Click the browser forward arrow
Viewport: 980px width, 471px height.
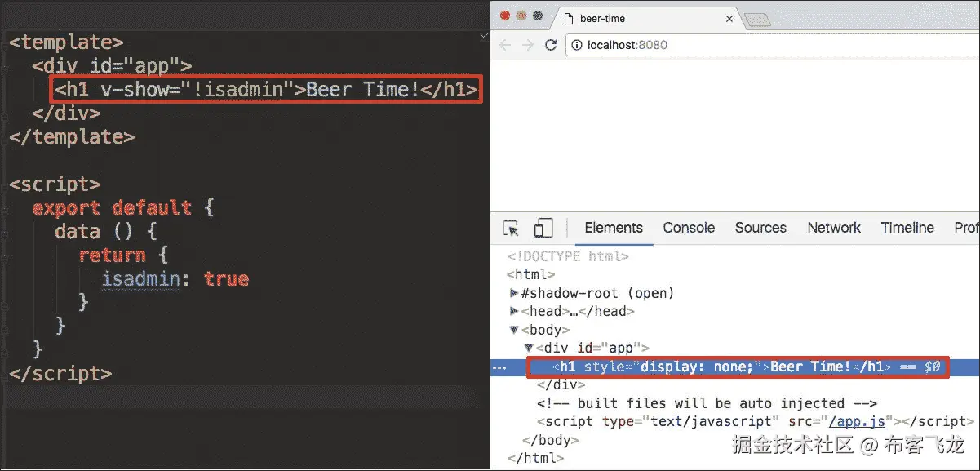pos(528,45)
